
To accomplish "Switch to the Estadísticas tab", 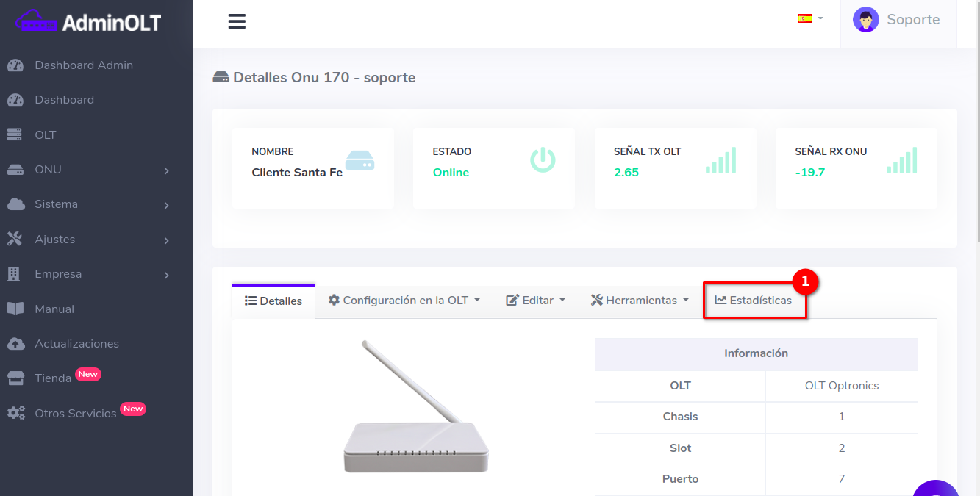I will tap(754, 301).
